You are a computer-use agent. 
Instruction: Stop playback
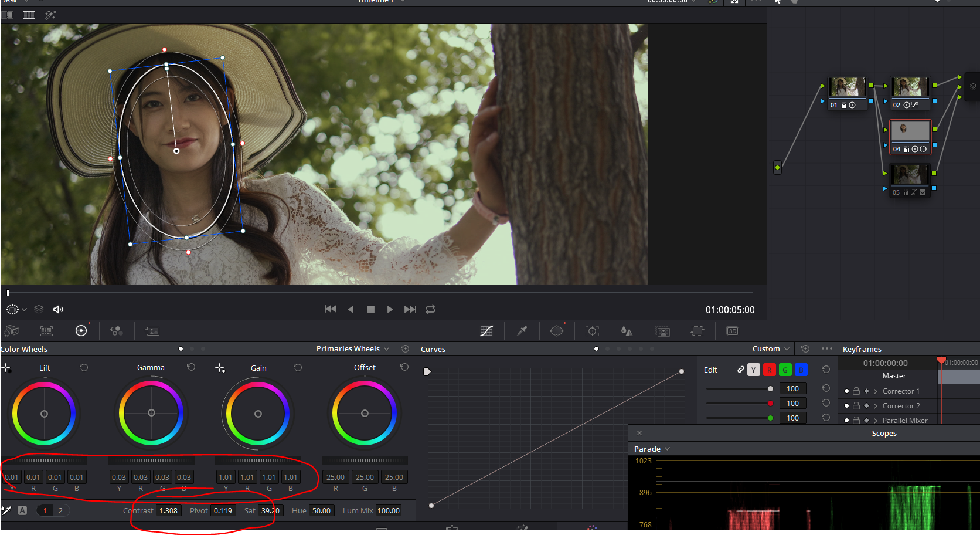(x=370, y=309)
